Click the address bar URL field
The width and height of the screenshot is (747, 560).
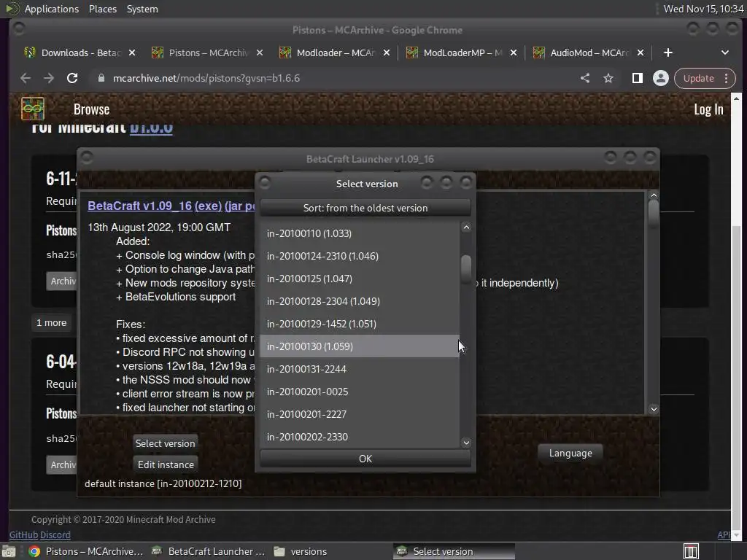click(333, 78)
